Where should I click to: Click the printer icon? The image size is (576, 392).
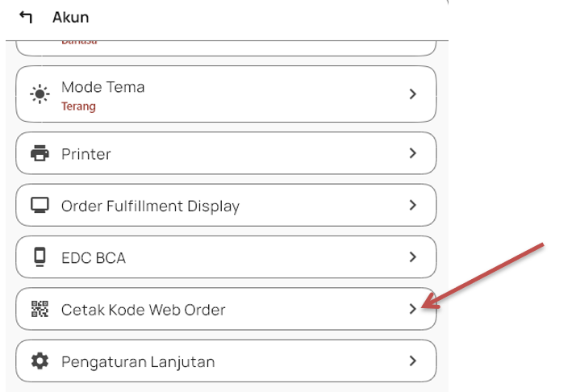point(40,153)
